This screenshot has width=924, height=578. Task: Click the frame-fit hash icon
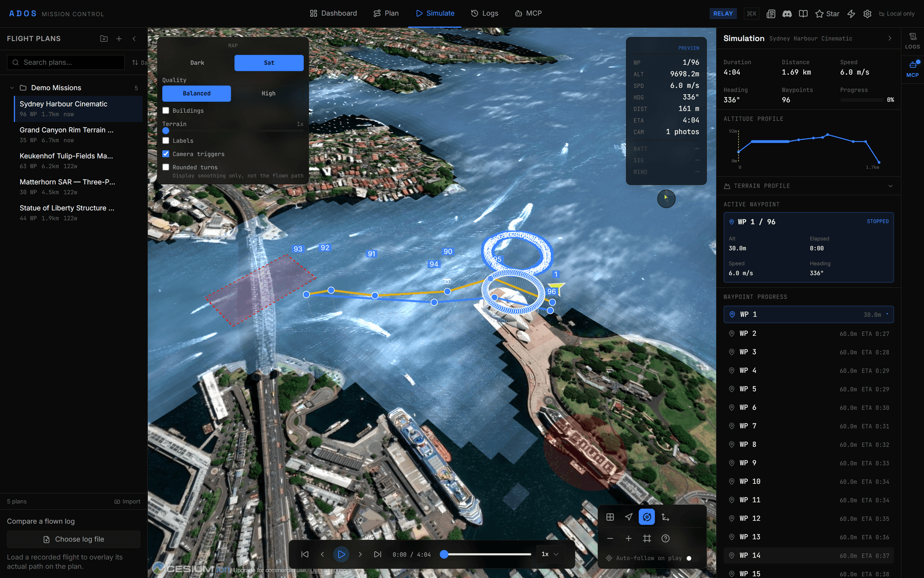click(647, 539)
